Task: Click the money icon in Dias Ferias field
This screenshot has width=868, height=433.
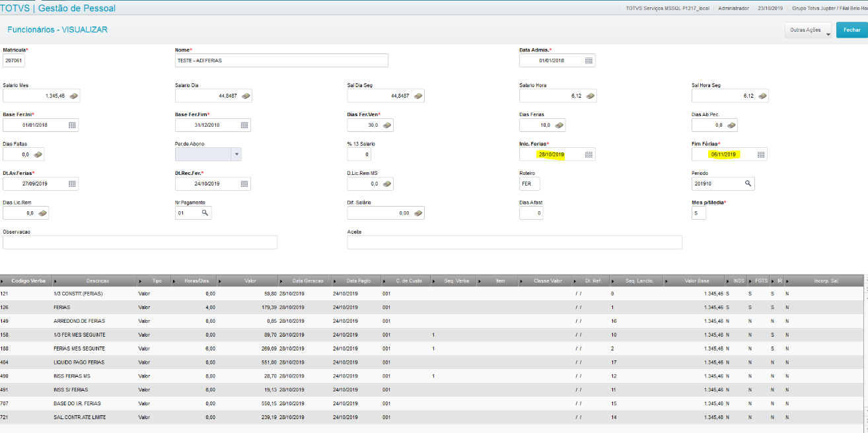Action: [559, 125]
